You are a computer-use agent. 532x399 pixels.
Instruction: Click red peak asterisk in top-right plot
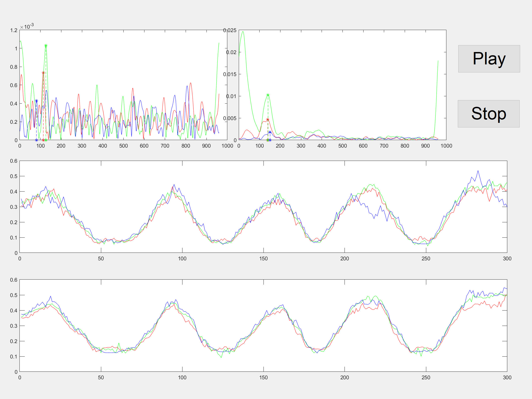pyautogui.click(x=267, y=120)
